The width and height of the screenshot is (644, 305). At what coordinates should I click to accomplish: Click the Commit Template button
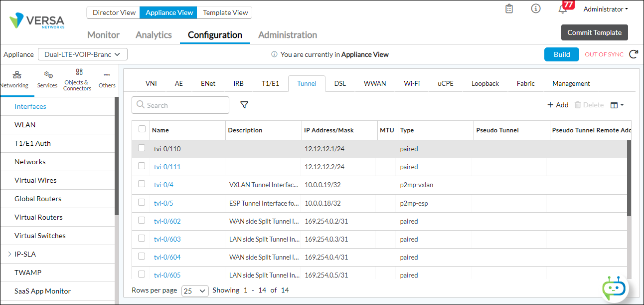594,32
